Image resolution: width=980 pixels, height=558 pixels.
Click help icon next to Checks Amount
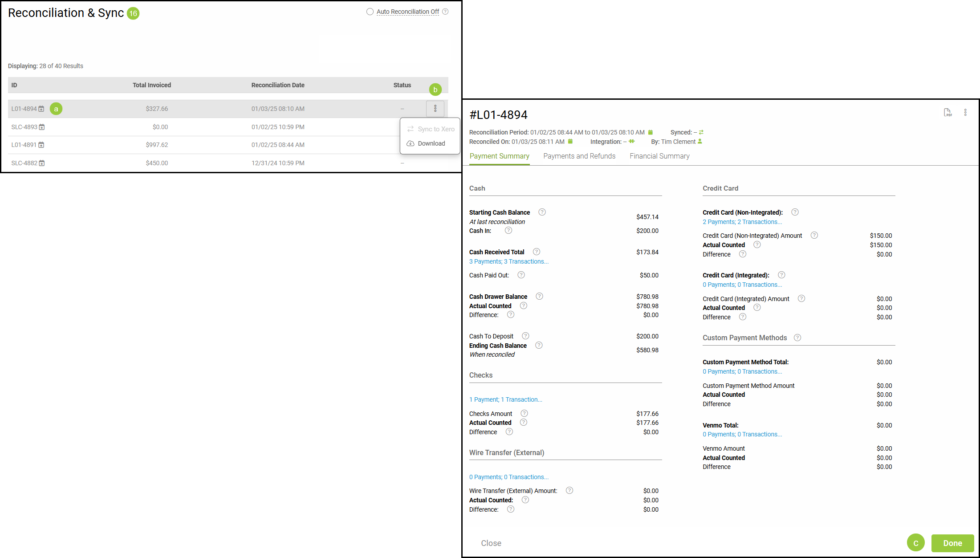[525, 413]
